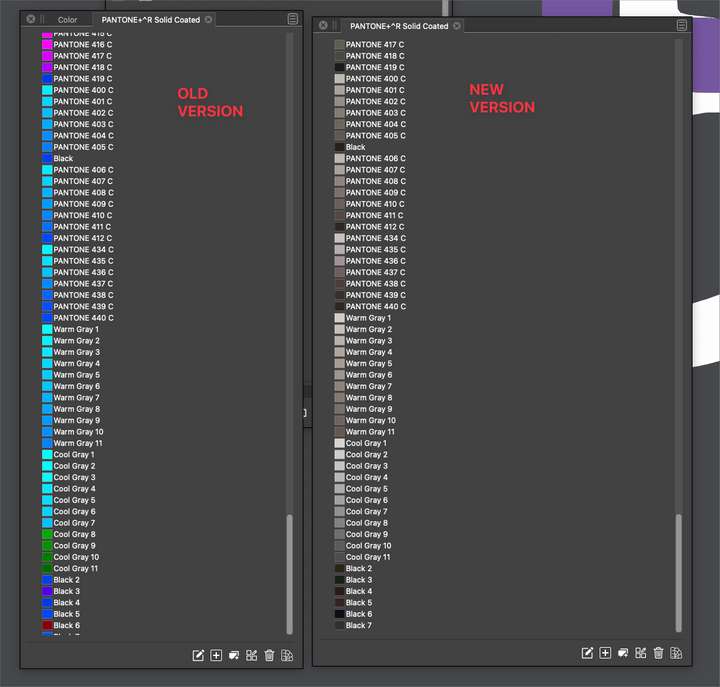Viewport: 720px width, 687px height.
Task: Select Cool Gray 11 in the right panel
Action: point(368,557)
